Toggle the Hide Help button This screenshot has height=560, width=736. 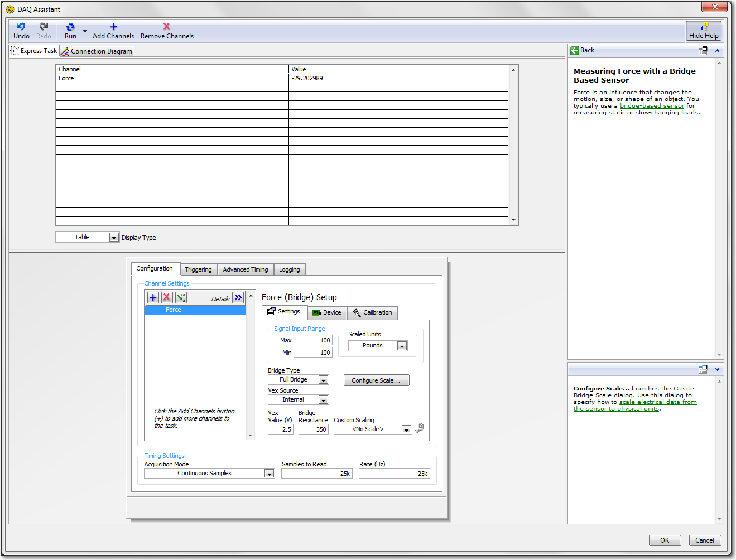[x=704, y=31]
